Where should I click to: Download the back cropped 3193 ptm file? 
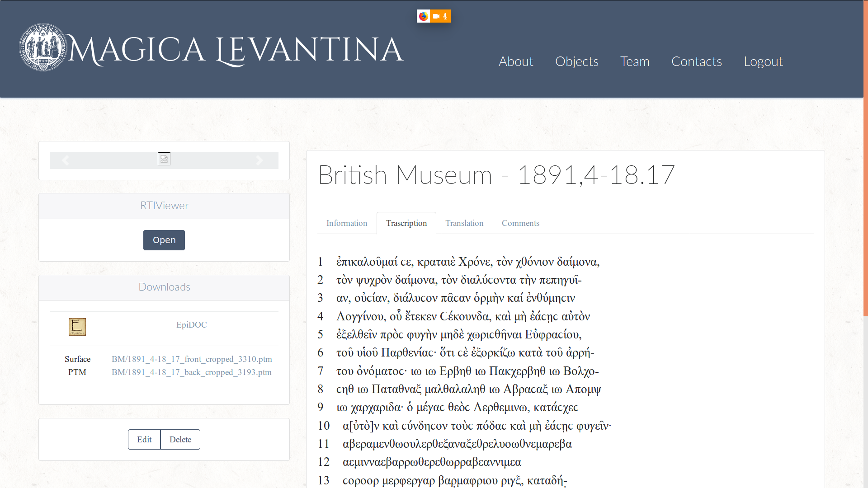point(192,372)
